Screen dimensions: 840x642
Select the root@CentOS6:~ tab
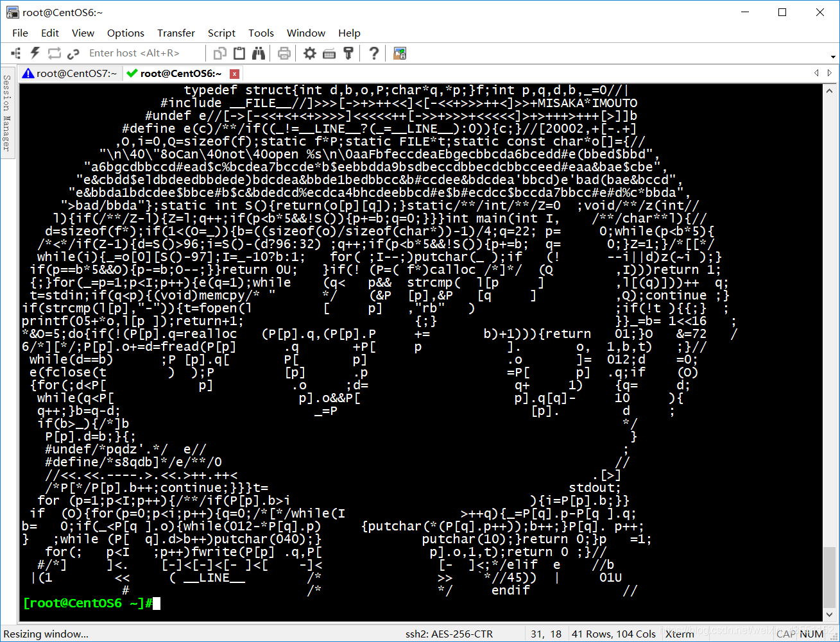(181, 73)
